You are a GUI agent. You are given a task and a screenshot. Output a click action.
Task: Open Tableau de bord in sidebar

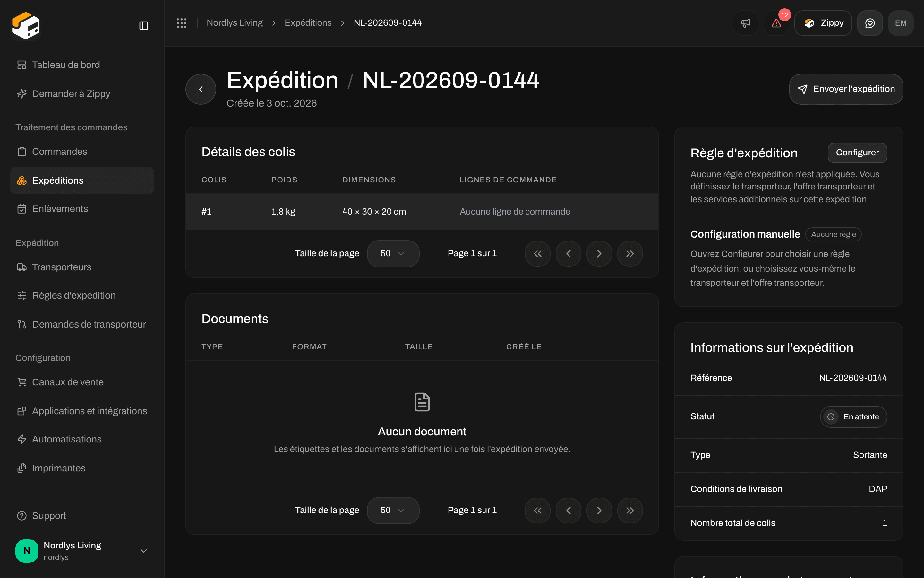pos(82,65)
